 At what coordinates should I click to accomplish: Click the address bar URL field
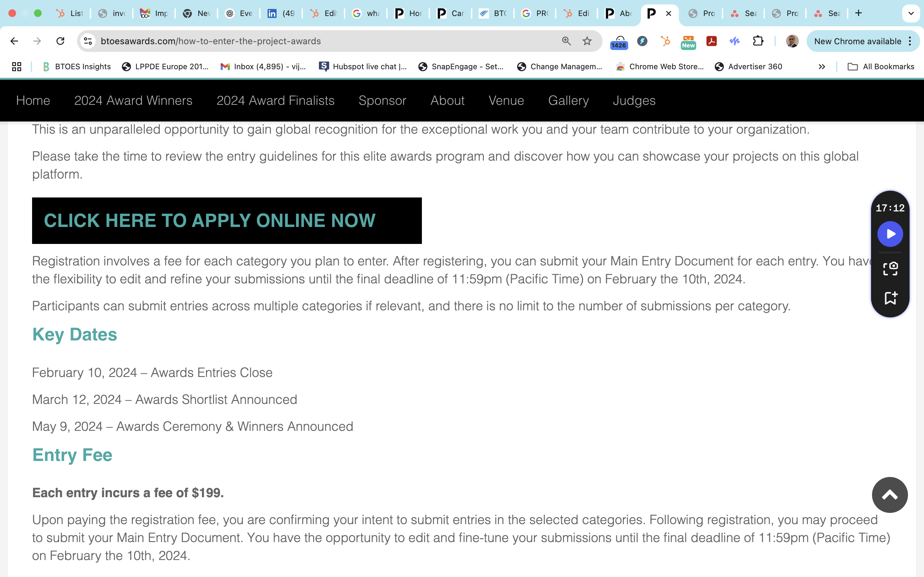coord(325,41)
